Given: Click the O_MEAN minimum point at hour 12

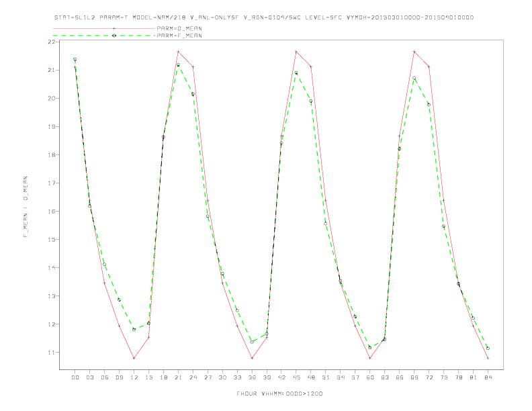Looking at the screenshot, I should (x=134, y=358).
